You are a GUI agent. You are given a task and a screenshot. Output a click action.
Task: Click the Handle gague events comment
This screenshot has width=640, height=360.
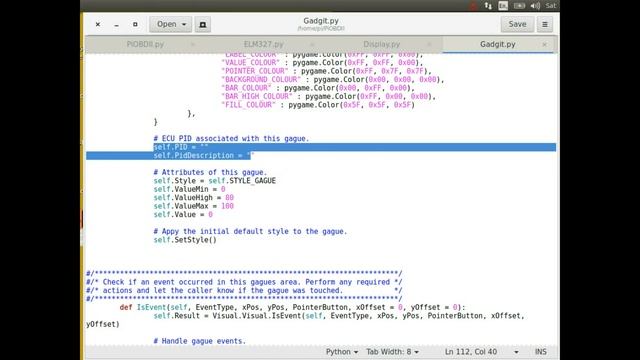[x=200, y=341]
